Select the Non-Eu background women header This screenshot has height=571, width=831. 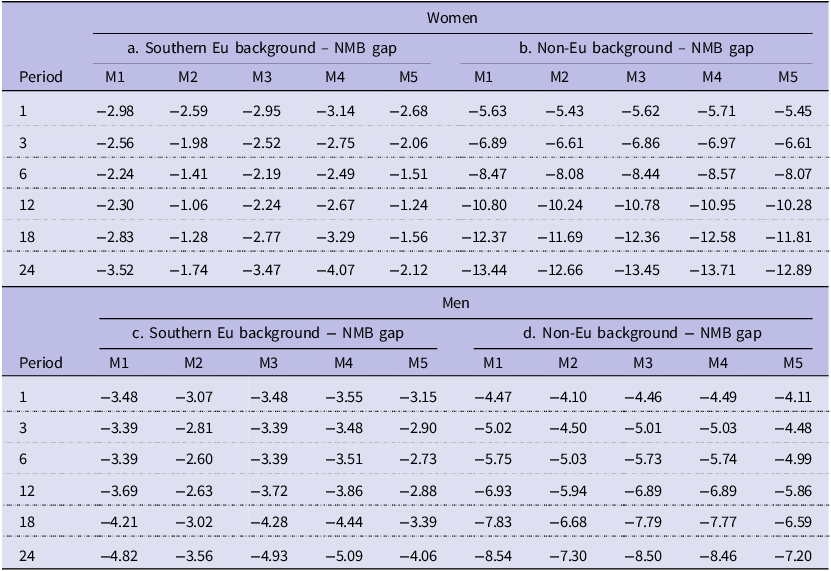pos(636,48)
